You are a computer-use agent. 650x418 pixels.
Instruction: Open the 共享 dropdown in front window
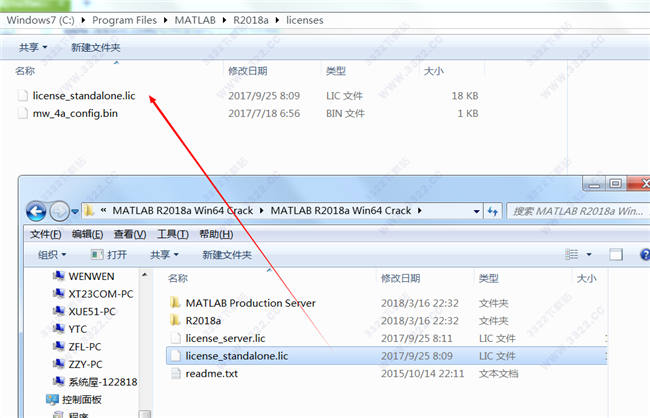coord(164,255)
